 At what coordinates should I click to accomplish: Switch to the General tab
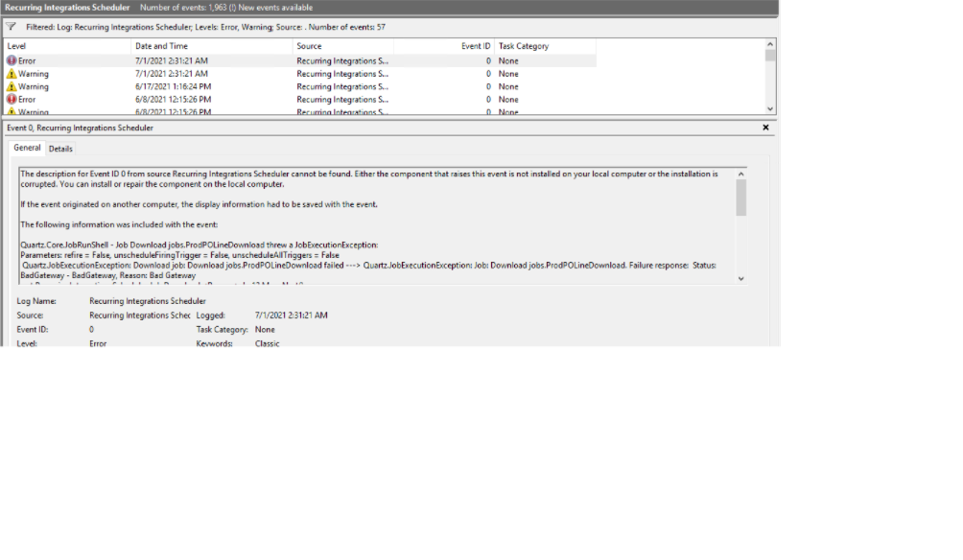coord(26,149)
